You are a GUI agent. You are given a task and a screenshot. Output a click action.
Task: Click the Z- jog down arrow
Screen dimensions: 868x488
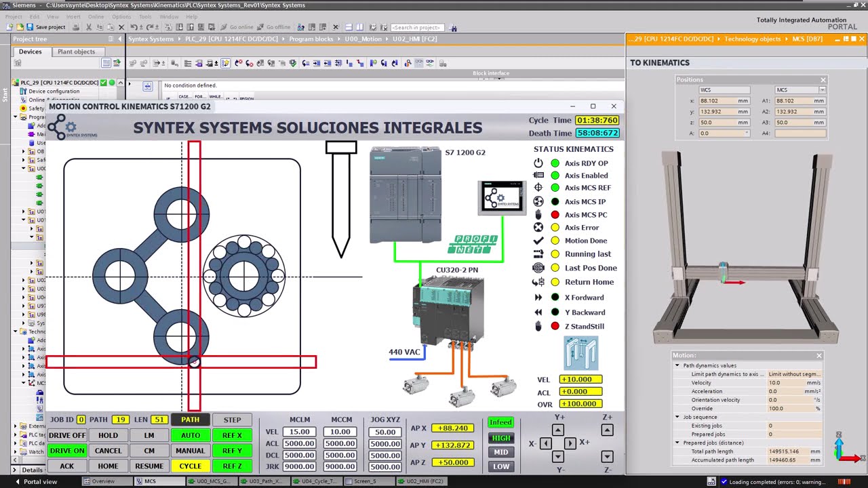click(607, 457)
